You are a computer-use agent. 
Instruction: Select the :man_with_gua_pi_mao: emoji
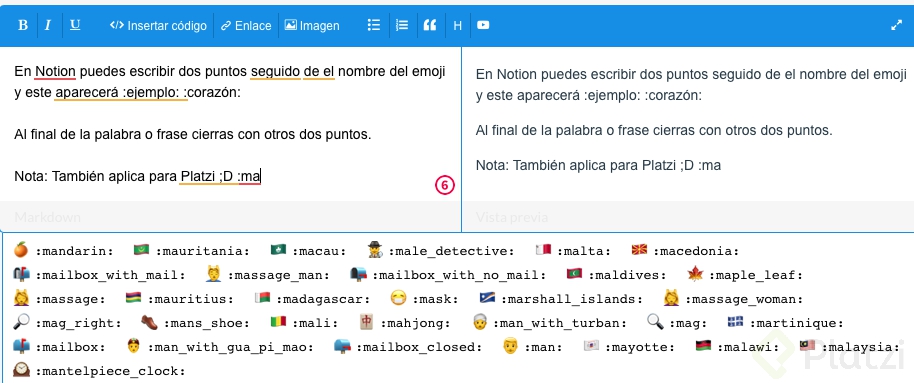[x=220, y=347]
